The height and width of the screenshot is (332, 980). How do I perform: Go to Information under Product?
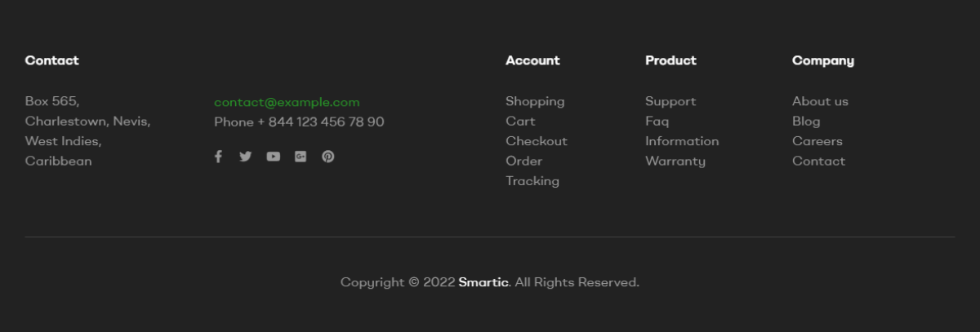click(x=682, y=141)
